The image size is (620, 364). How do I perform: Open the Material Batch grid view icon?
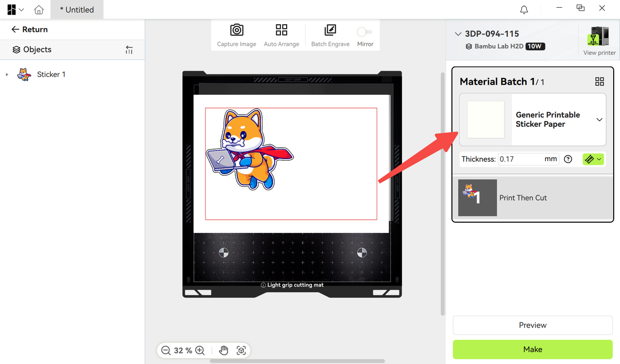pos(600,82)
